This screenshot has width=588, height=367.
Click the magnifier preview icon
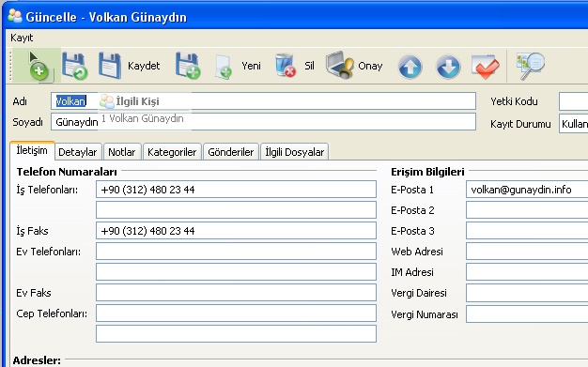(530, 66)
